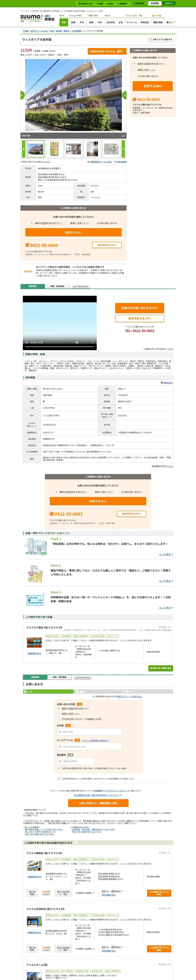Click 上記に同意の上、確認画面へ進む button
Viewport: 196px width, 980px height.
(x=98, y=803)
